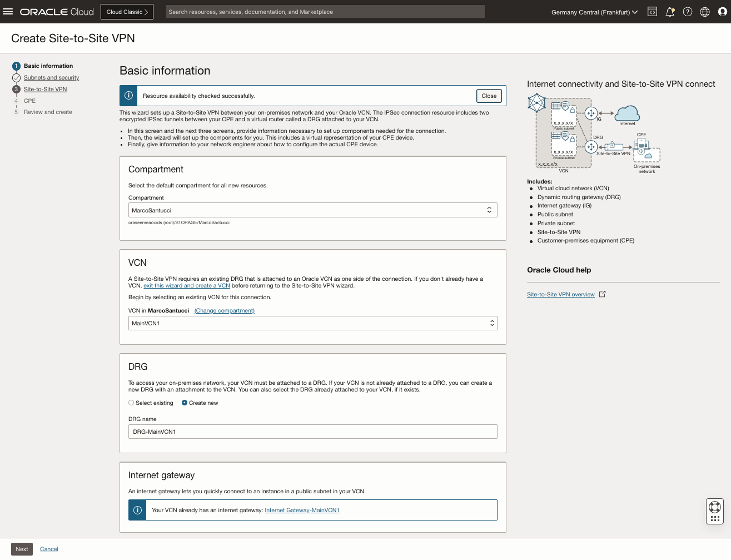Screen dimensions: 731x560
Task: Edit the DRG name field
Action: [x=312, y=431]
